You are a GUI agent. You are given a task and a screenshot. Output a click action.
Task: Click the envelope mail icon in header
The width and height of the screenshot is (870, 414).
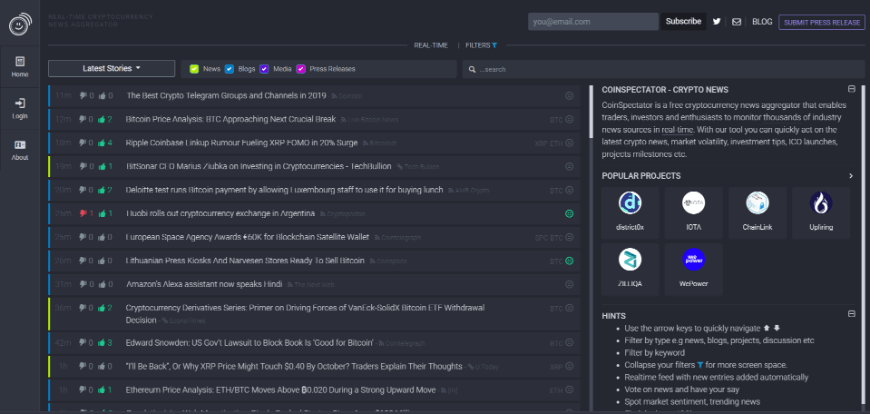737,21
